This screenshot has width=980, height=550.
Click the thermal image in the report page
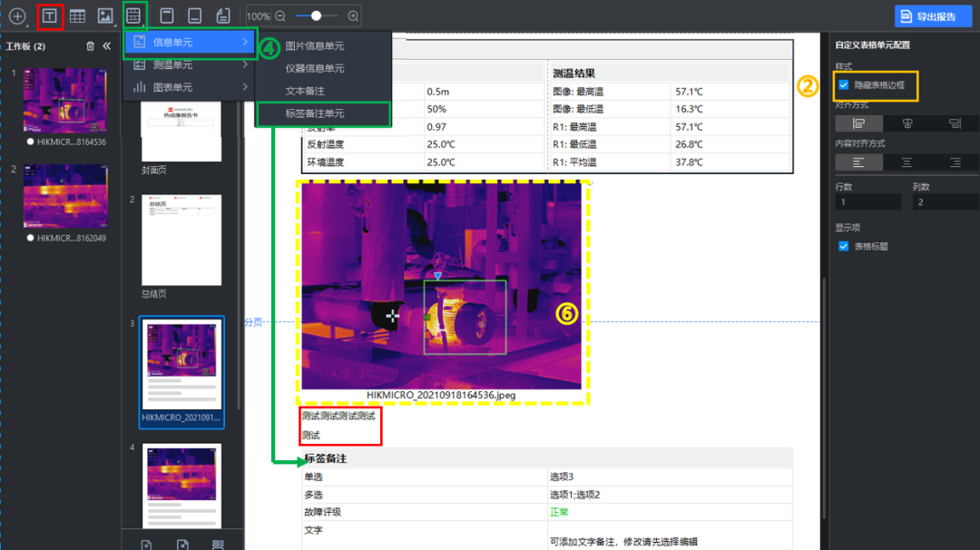point(441,286)
